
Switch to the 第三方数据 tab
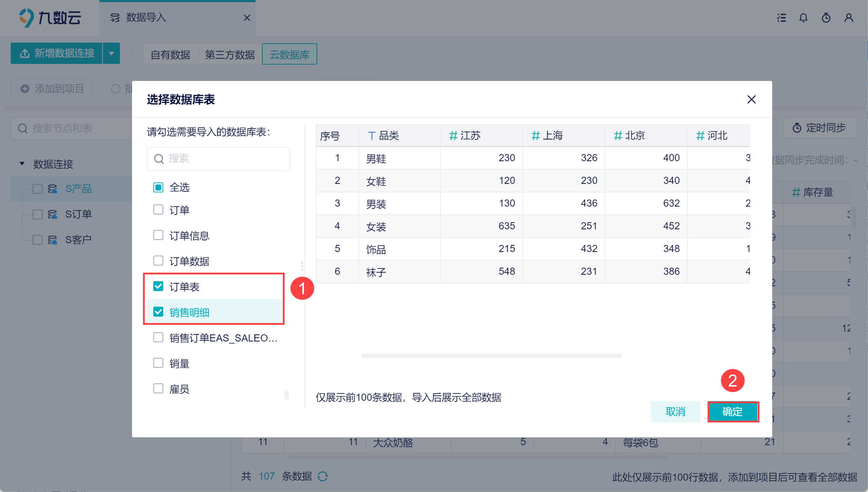[x=230, y=55]
